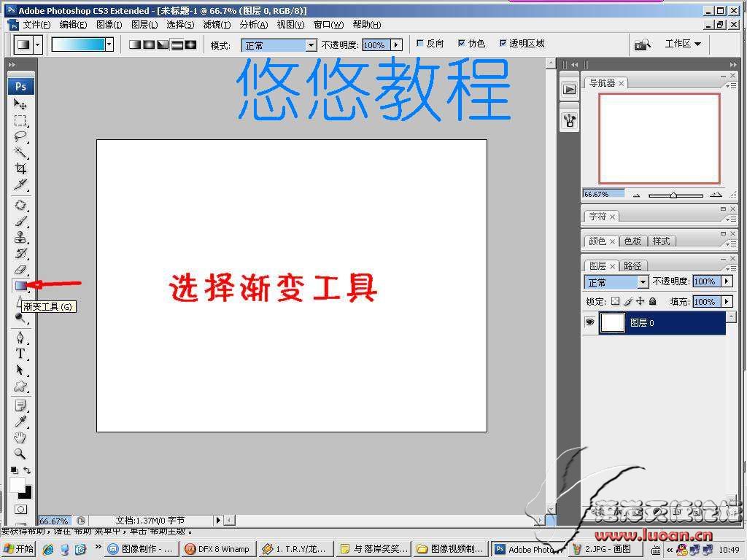Select the History Brush tool
The height and width of the screenshot is (560, 747).
click(20, 253)
